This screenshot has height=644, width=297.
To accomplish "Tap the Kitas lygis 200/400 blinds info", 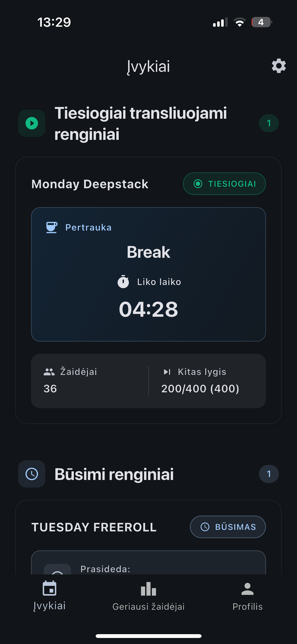I will [x=200, y=389].
